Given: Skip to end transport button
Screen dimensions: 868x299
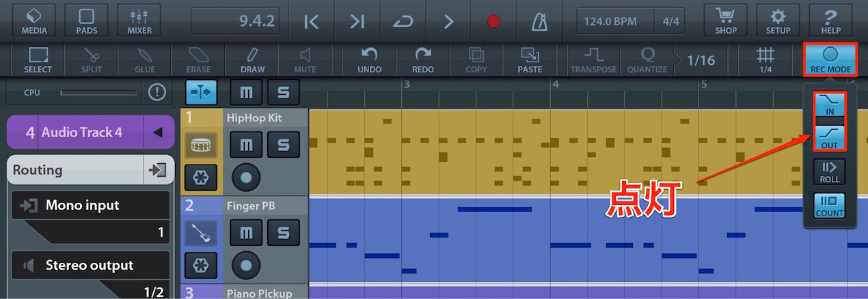Looking at the screenshot, I should [357, 21].
